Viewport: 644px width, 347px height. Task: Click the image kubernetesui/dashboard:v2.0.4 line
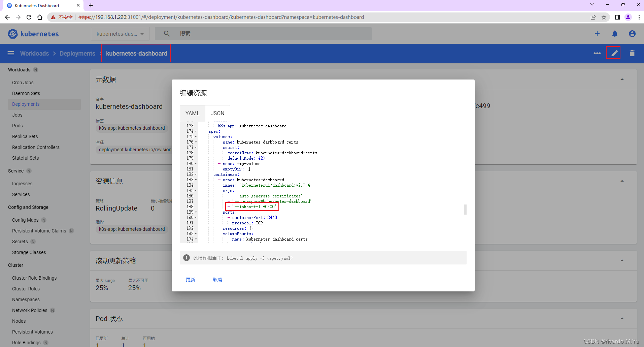click(267, 185)
